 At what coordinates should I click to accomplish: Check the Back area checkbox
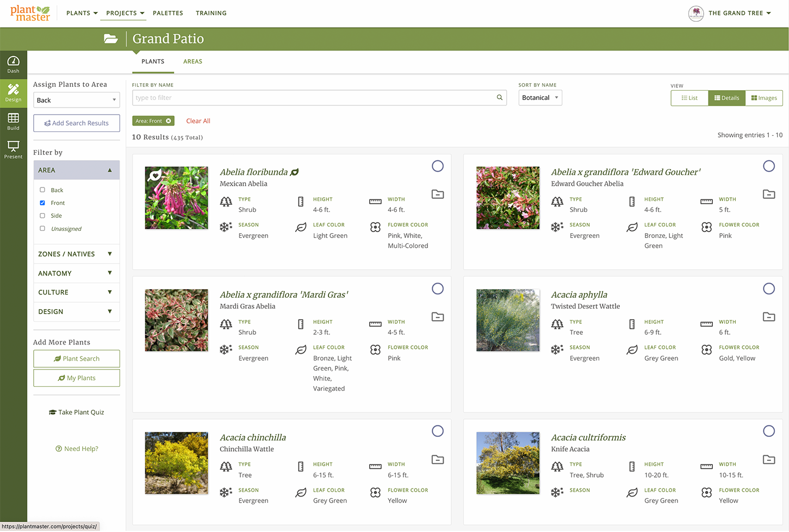pyautogui.click(x=42, y=190)
